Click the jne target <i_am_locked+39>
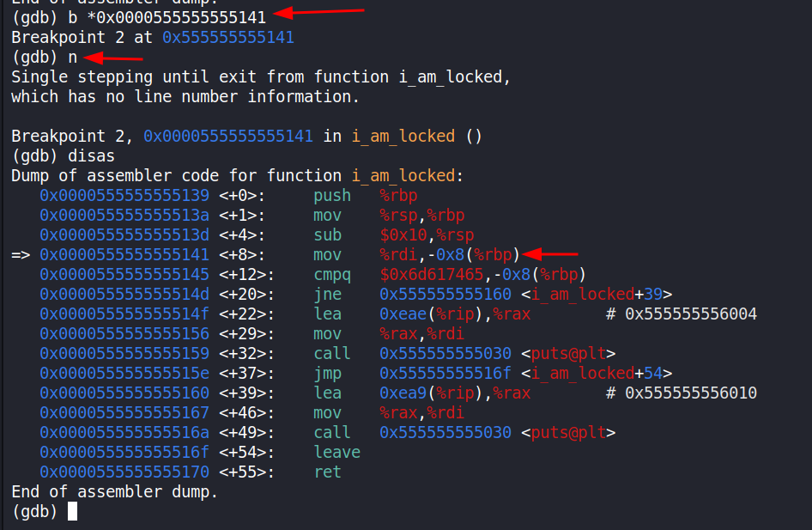The image size is (812, 530). tap(597, 294)
